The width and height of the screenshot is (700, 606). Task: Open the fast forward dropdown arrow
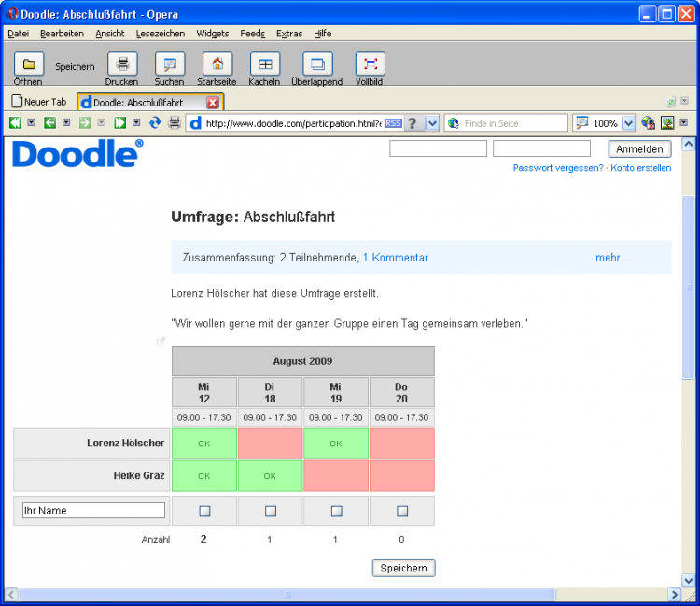coord(136,122)
